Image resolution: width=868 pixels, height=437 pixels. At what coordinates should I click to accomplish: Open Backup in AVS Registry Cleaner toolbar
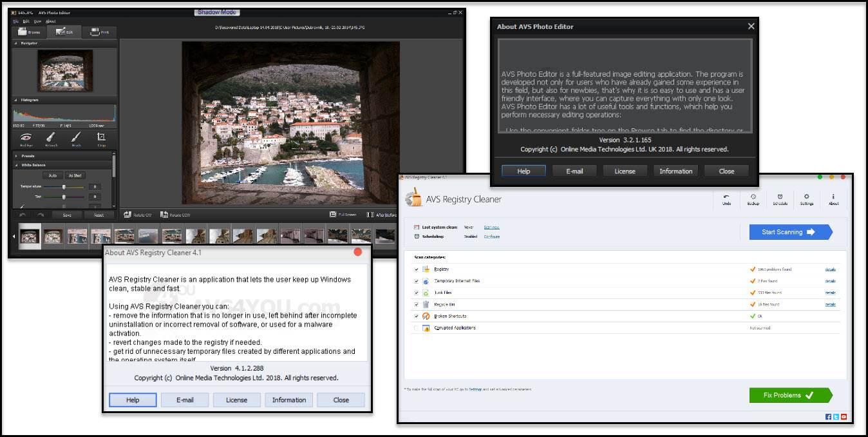point(753,200)
